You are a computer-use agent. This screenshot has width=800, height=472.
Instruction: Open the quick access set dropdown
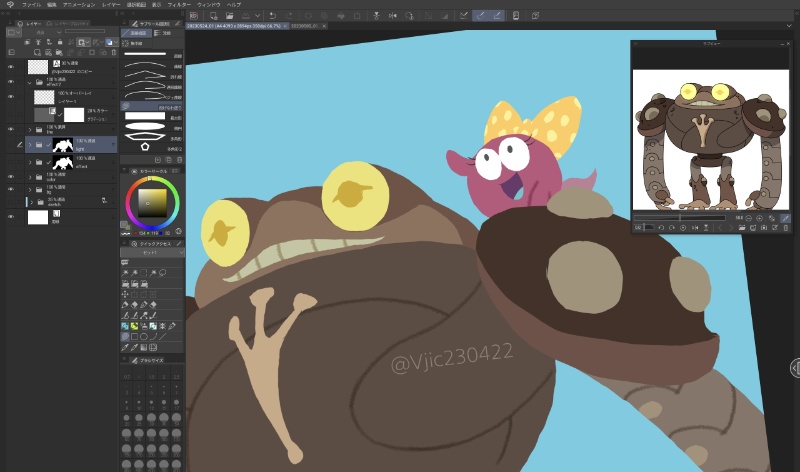tap(152, 253)
